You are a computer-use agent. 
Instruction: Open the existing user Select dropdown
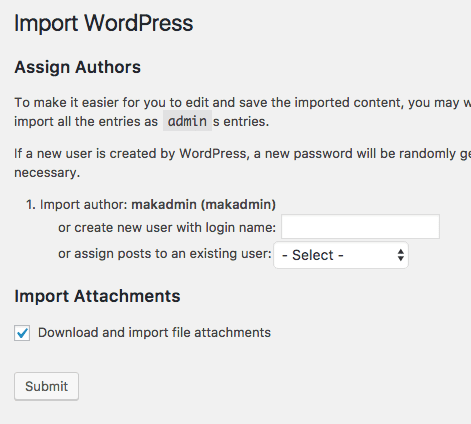pos(341,255)
